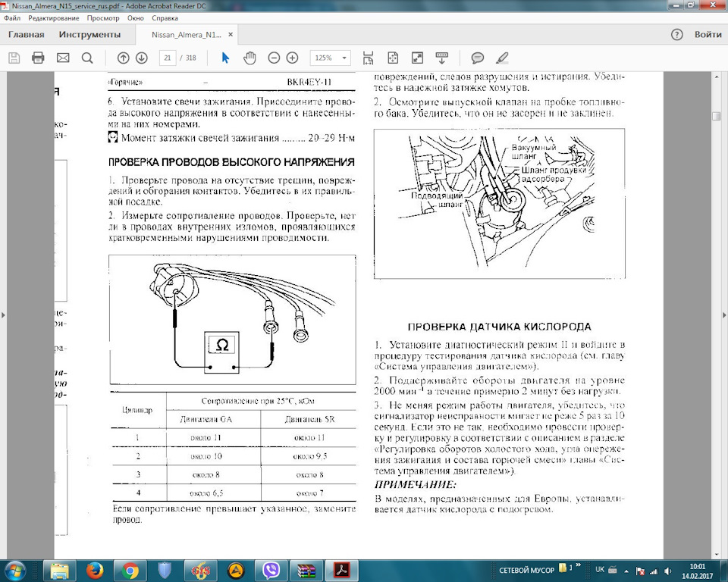
Task: Launch Google Chrome from taskbar
Action: tap(130, 571)
